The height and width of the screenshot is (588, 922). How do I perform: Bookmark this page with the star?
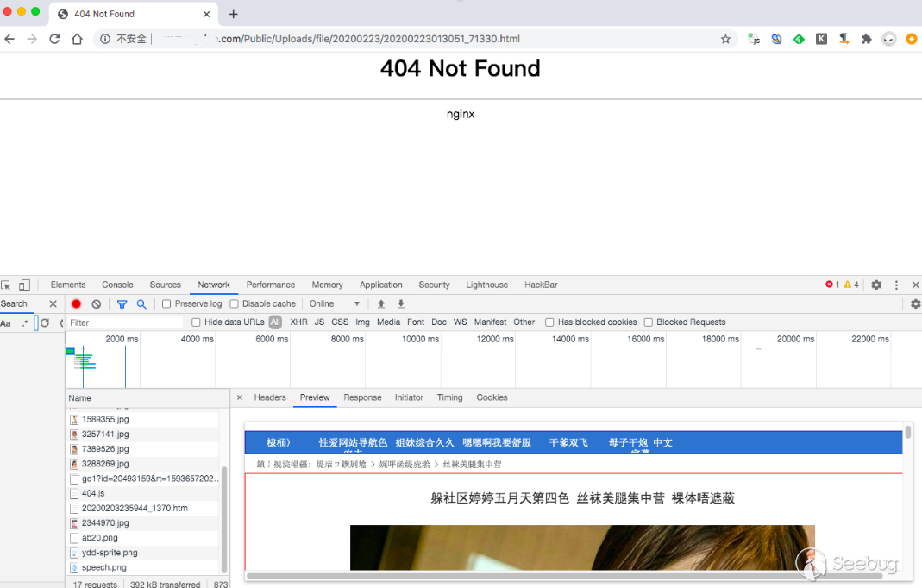pos(725,39)
